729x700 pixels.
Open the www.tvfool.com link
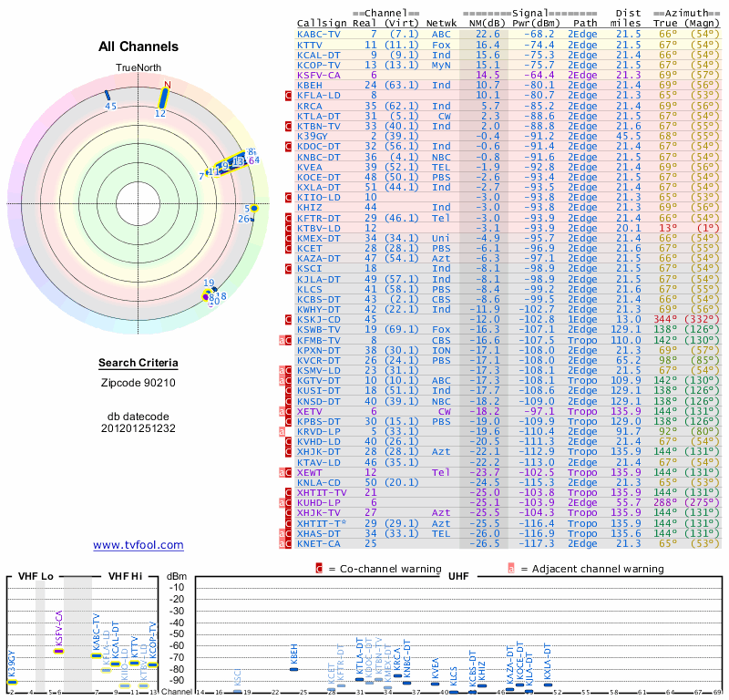pos(139,545)
